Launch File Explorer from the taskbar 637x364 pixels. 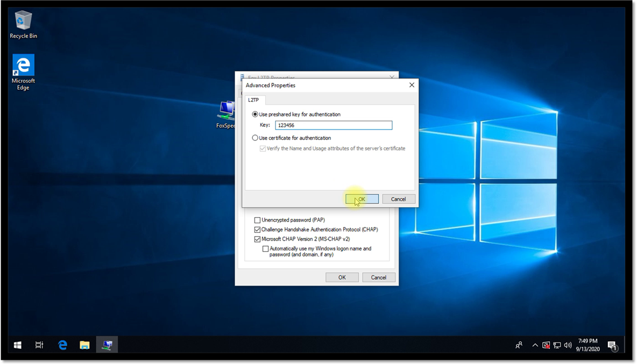[x=84, y=345]
